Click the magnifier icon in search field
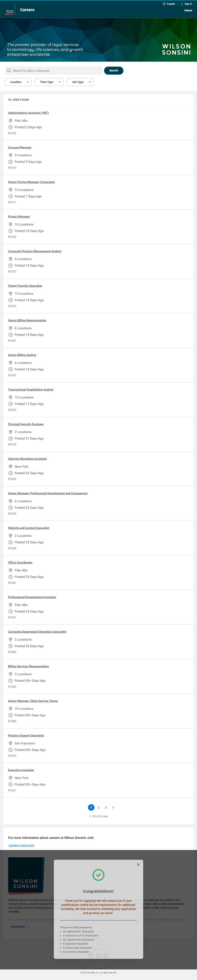The width and height of the screenshot is (197, 980). 9,71
